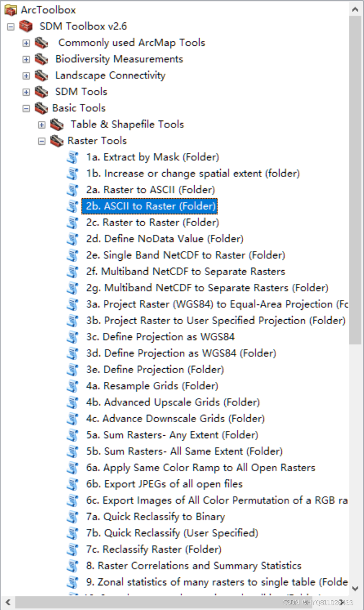Image resolution: width=364 pixels, height=610 pixels.
Task: Click the script icon for 6b. Export JPEGs
Action: tap(73, 484)
